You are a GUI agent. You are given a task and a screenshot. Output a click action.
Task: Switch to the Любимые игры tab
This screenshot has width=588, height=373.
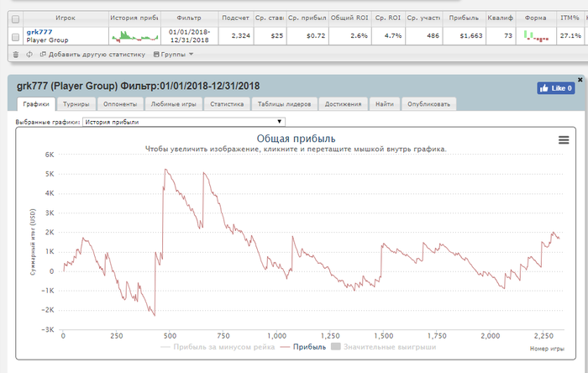(174, 104)
